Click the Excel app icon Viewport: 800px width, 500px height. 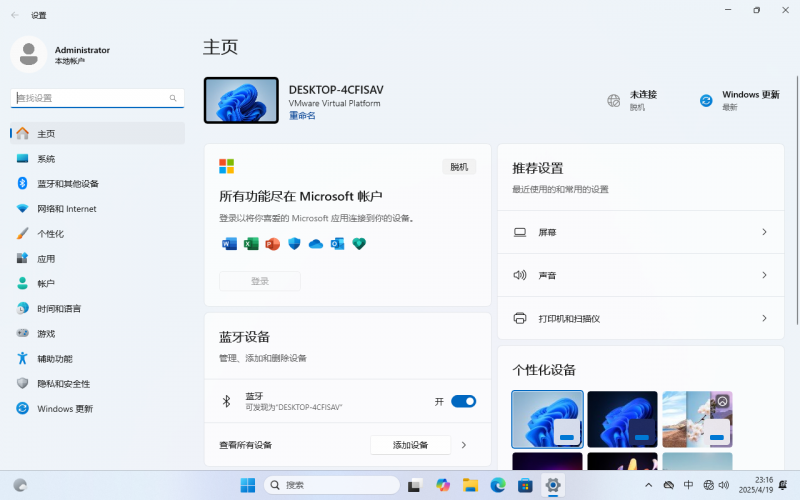(251, 244)
